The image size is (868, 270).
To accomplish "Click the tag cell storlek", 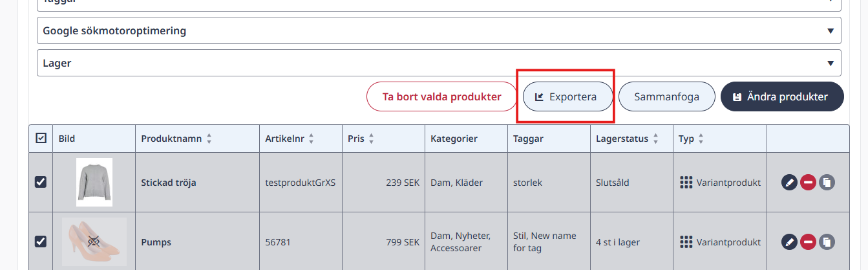I will coord(527,183).
